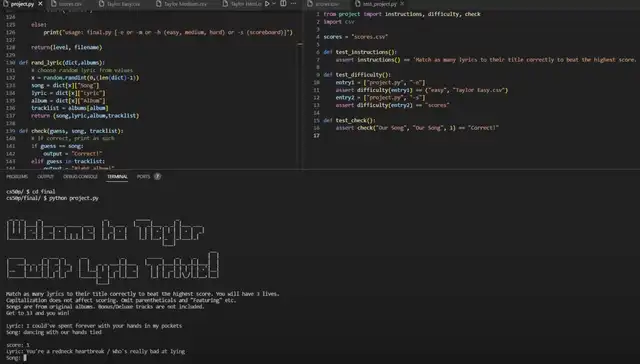
Task: Expand the run button dropdown arrow
Action: [274, 4]
